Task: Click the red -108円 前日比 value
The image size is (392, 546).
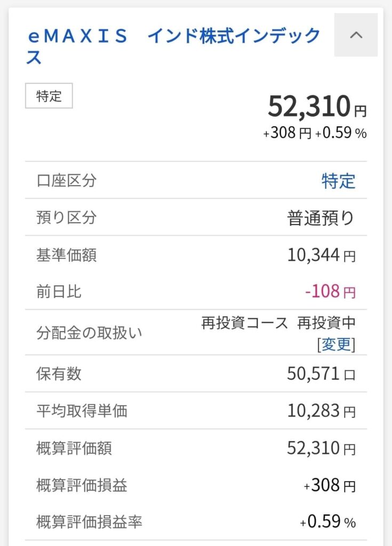Action: (330, 292)
